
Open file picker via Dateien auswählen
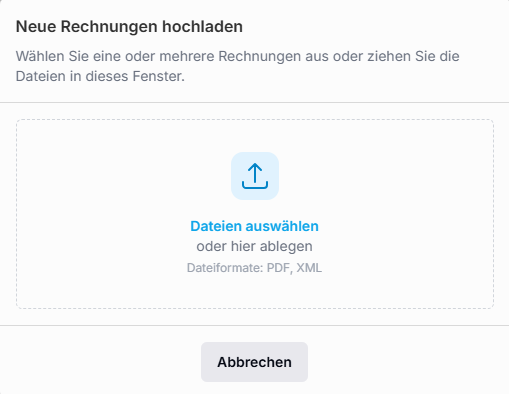point(254,226)
